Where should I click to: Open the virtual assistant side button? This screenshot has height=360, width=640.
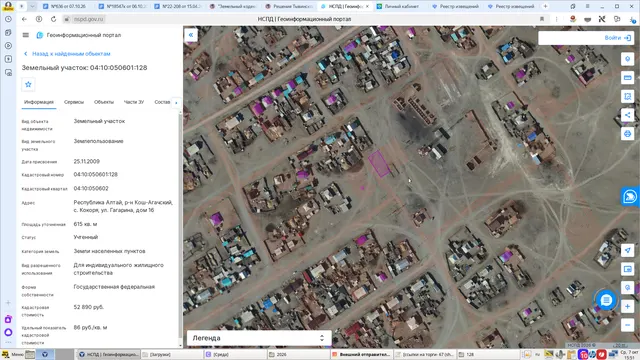point(630,197)
